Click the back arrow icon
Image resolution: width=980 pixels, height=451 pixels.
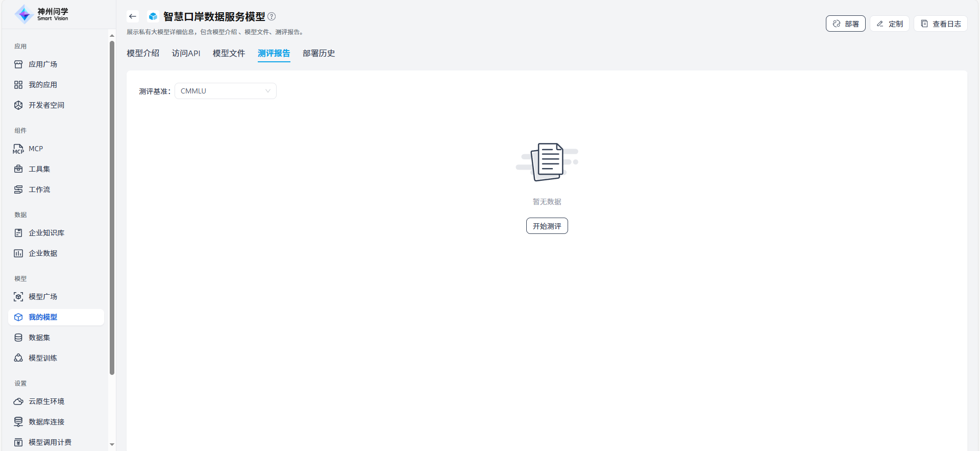point(133,16)
